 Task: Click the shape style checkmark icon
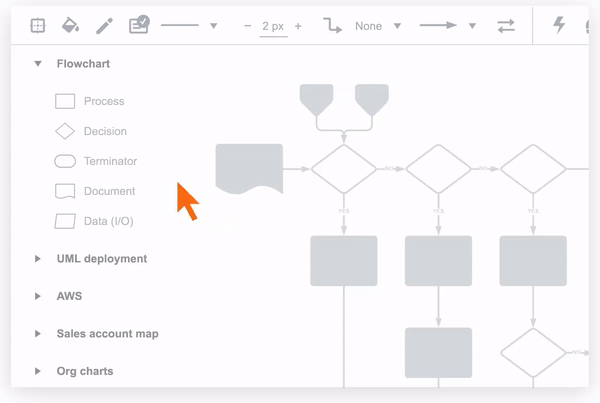[x=138, y=25]
